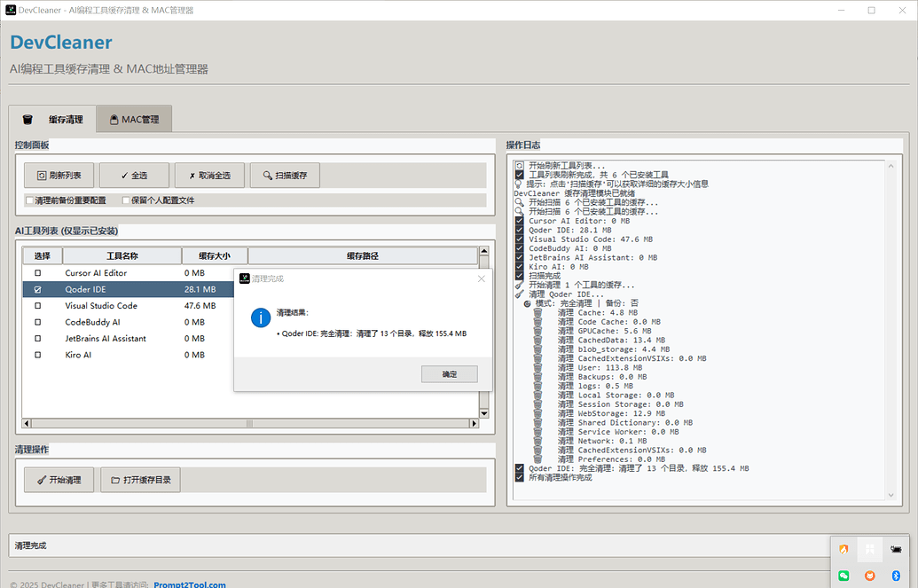Click the DevCleaner icon in the title bar
The width and height of the screenshot is (918, 588).
9,9
